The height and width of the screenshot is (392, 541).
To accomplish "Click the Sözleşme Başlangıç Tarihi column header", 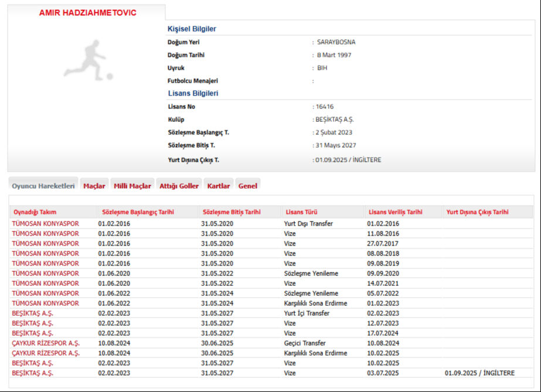I will tap(138, 212).
